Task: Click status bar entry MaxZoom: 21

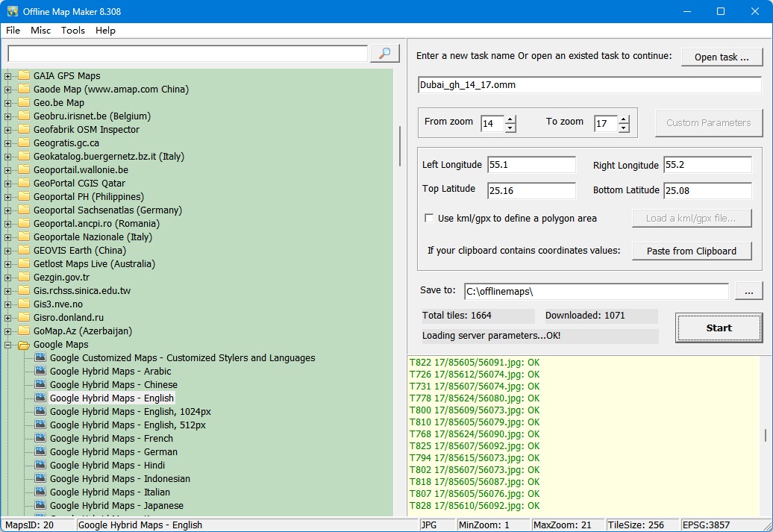Action: pyautogui.click(x=562, y=525)
